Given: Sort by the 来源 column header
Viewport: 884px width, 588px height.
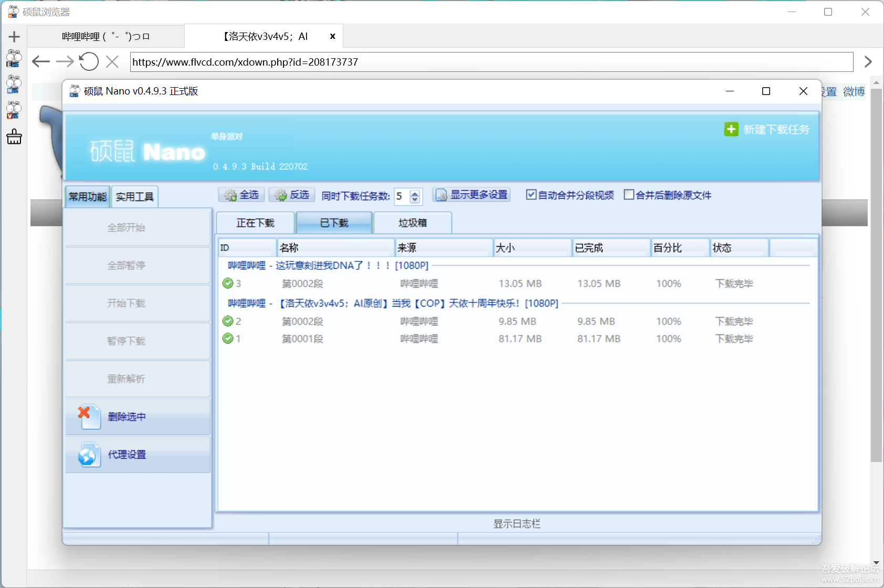Looking at the screenshot, I should pyautogui.click(x=444, y=248).
